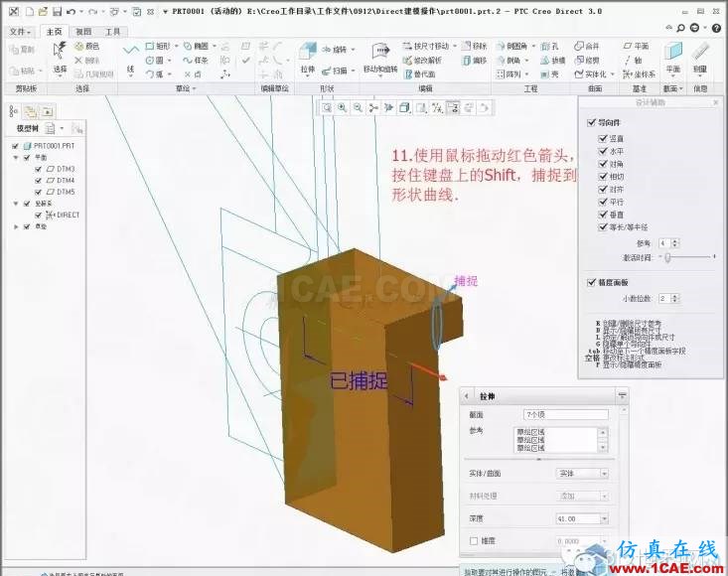Screen dimensions: 728x576
Task: Click the Axis (轴) datum tool
Action: click(x=634, y=61)
